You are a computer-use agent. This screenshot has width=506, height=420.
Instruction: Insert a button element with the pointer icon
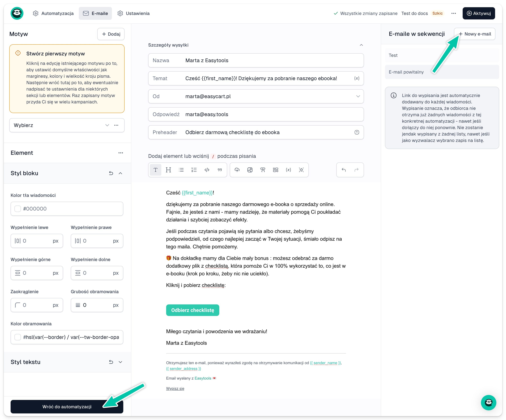point(263,170)
